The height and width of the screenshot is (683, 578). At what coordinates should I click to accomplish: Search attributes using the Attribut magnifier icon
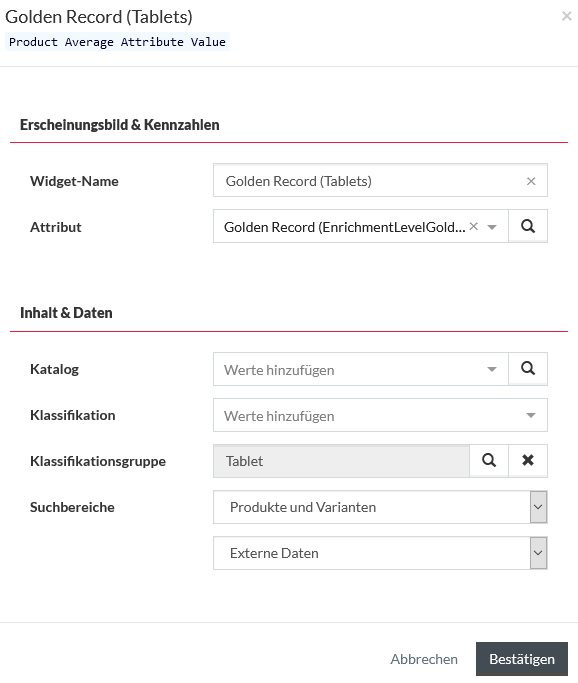click(x=528, y=226)
